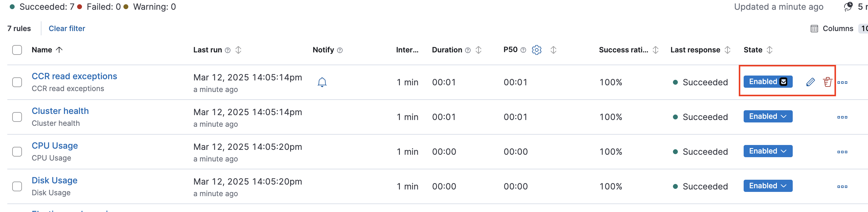868x212 pixels.
Task: Open the P50 settings gear icon
Action: click(537, 50)
